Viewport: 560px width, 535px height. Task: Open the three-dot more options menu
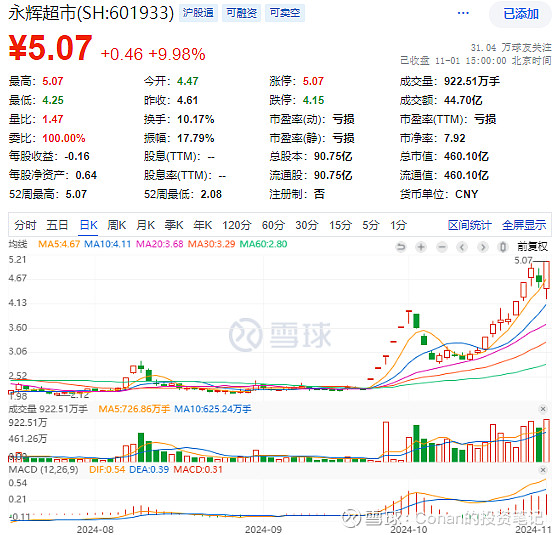coord(463,13)
